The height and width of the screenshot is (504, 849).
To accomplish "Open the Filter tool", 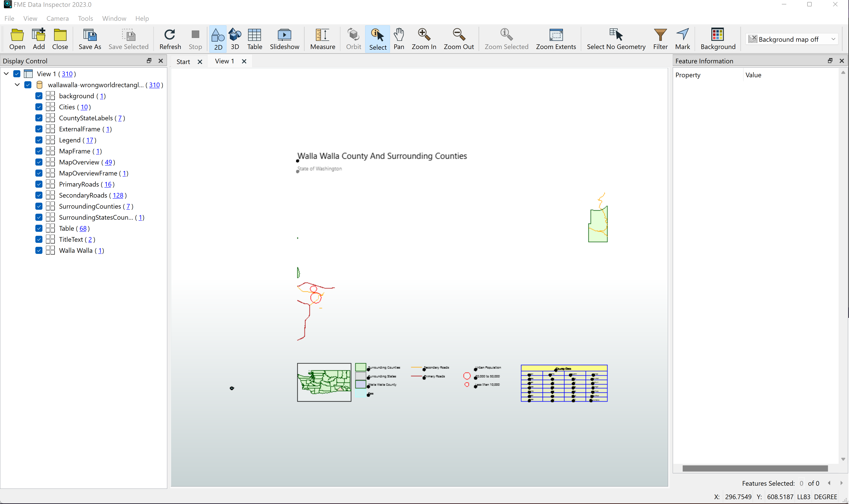I will point(660,39).
